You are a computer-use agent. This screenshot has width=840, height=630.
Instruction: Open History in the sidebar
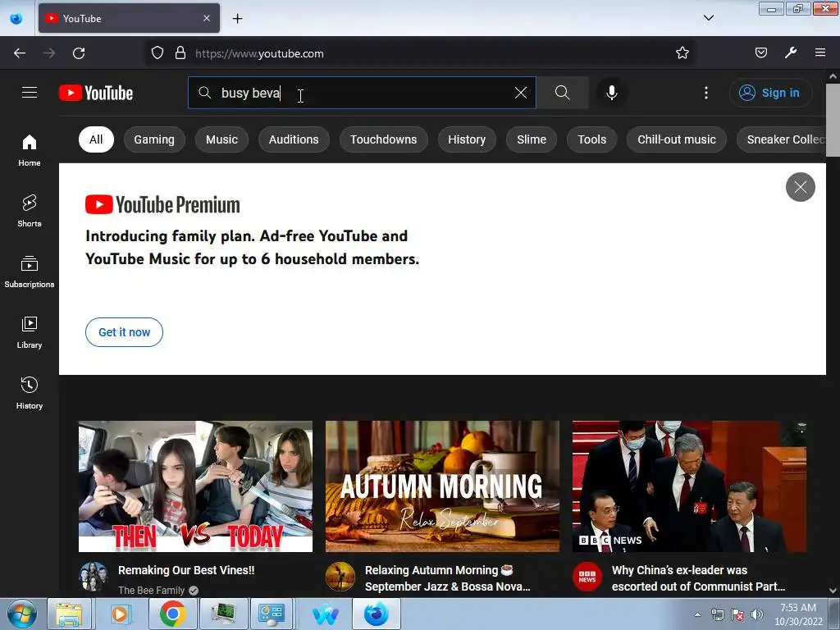click(x=30, y=393)
